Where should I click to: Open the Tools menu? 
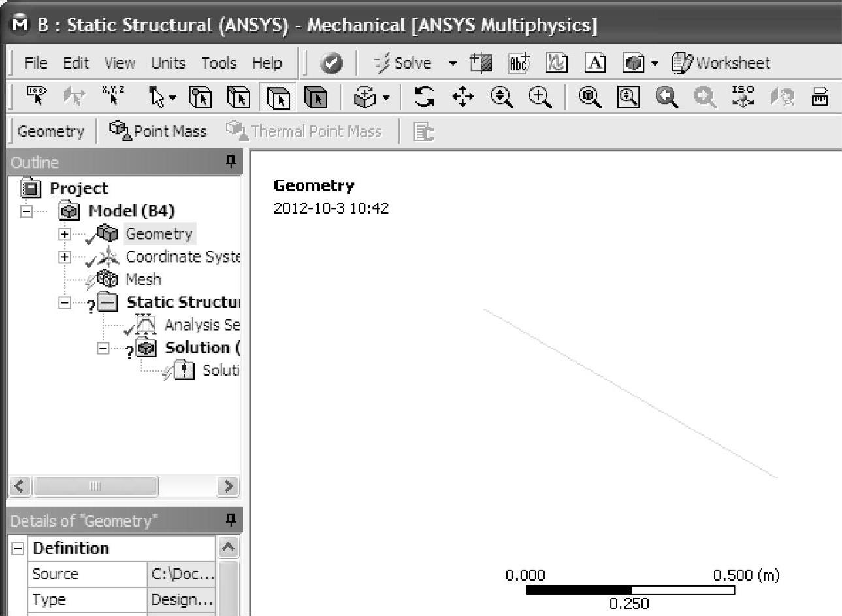tap(219, 63)
